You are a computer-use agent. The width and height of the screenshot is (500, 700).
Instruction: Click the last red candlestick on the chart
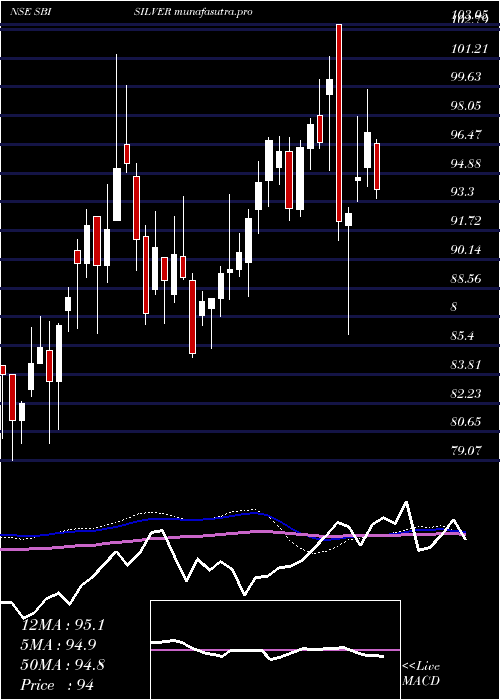(377, 166)
